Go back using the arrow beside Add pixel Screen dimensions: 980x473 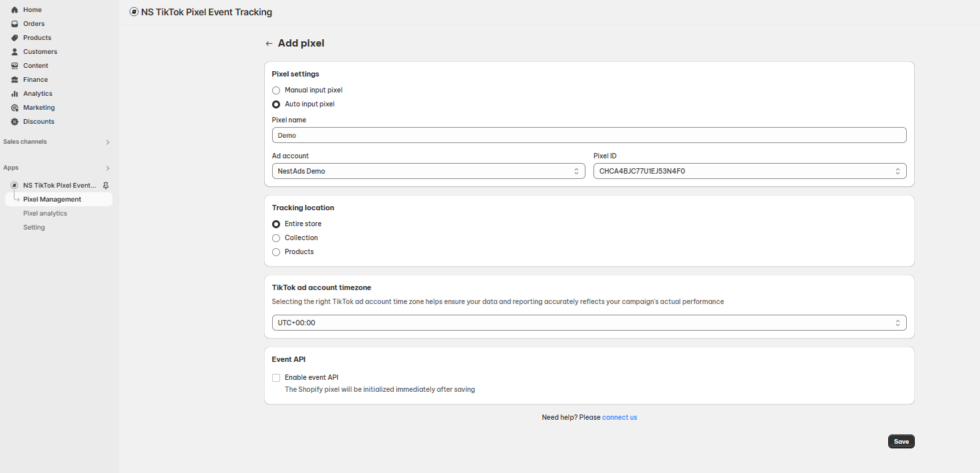click(269, 43)
